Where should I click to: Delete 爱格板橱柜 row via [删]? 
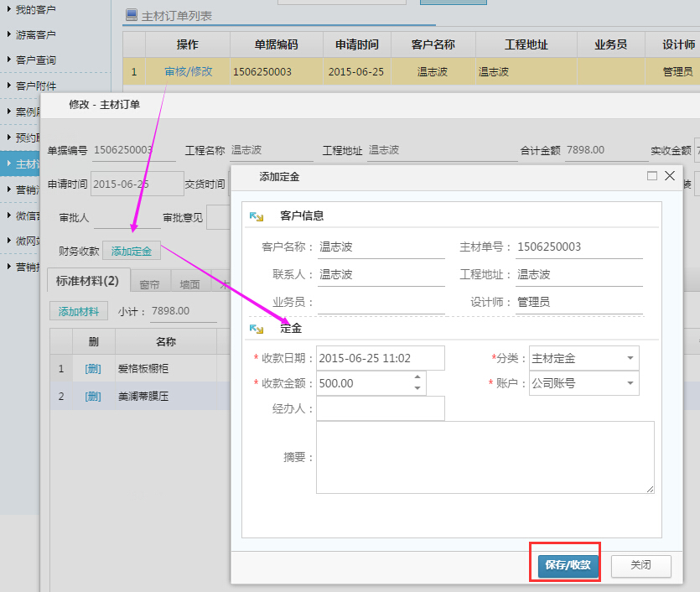pyautogui.click(x=92, y=368)
